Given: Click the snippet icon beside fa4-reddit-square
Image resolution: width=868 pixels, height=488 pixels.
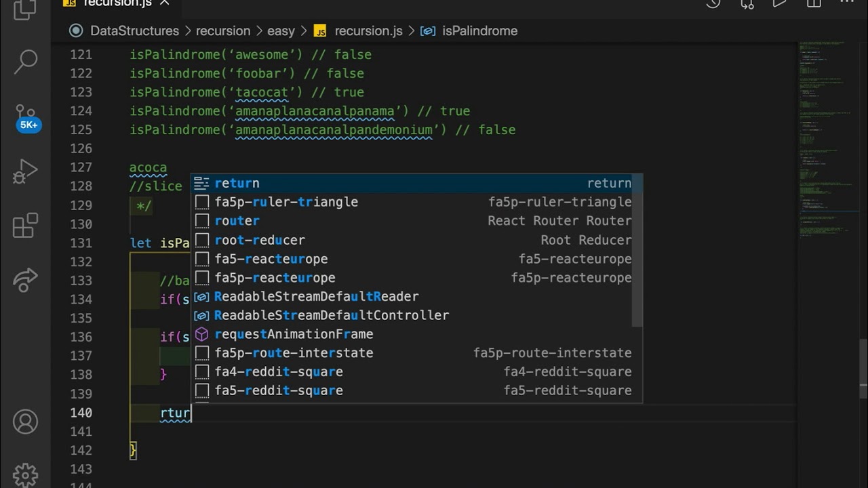Looking at the screenshot, I should coord(201,371).
